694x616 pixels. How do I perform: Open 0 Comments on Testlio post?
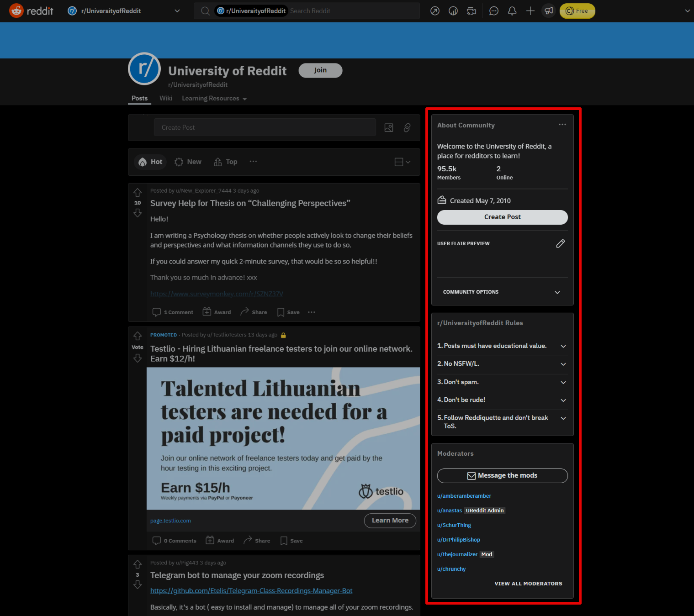(x=175, y=541)
